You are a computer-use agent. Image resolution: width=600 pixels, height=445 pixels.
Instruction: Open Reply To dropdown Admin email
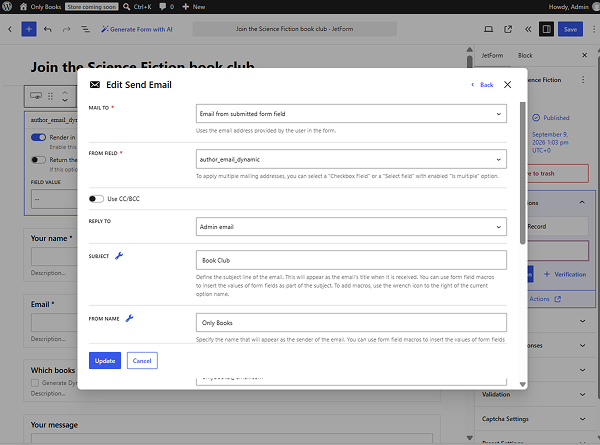coord(351,227)
